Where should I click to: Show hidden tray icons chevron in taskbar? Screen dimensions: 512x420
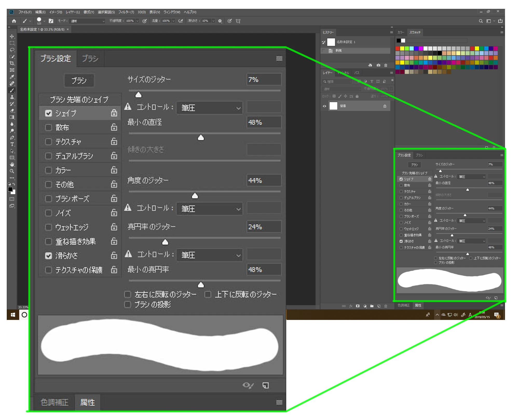click(437, 315)
